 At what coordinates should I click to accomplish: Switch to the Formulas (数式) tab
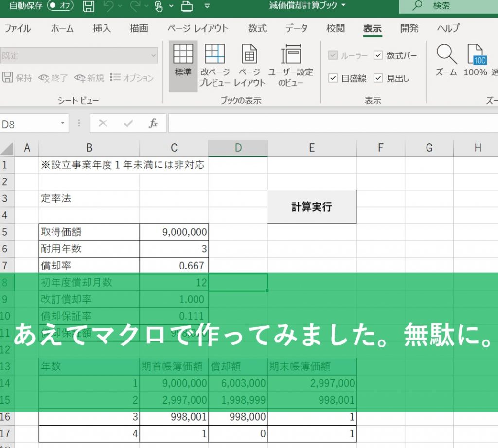(257, 28)
